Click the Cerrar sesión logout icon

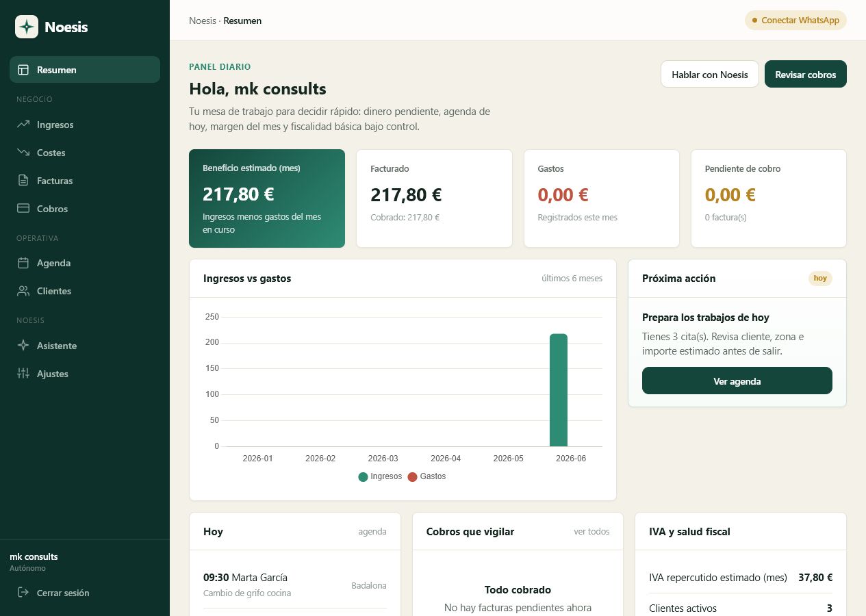[23, 593]
